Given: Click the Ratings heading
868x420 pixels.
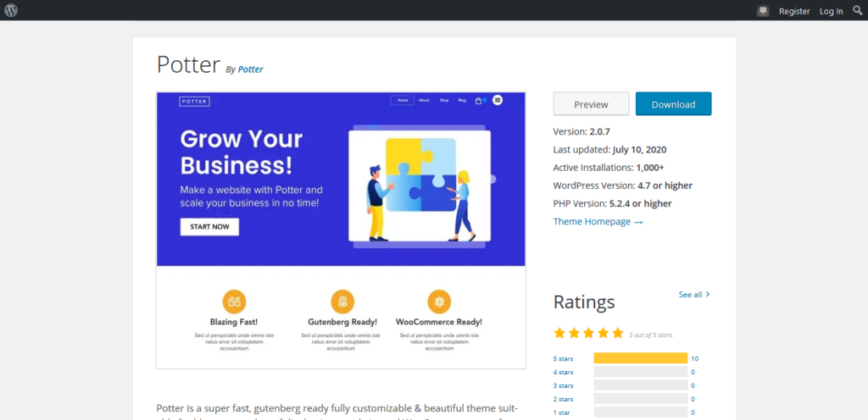Looking at the screenshot, I should click(x=584, y=301).
